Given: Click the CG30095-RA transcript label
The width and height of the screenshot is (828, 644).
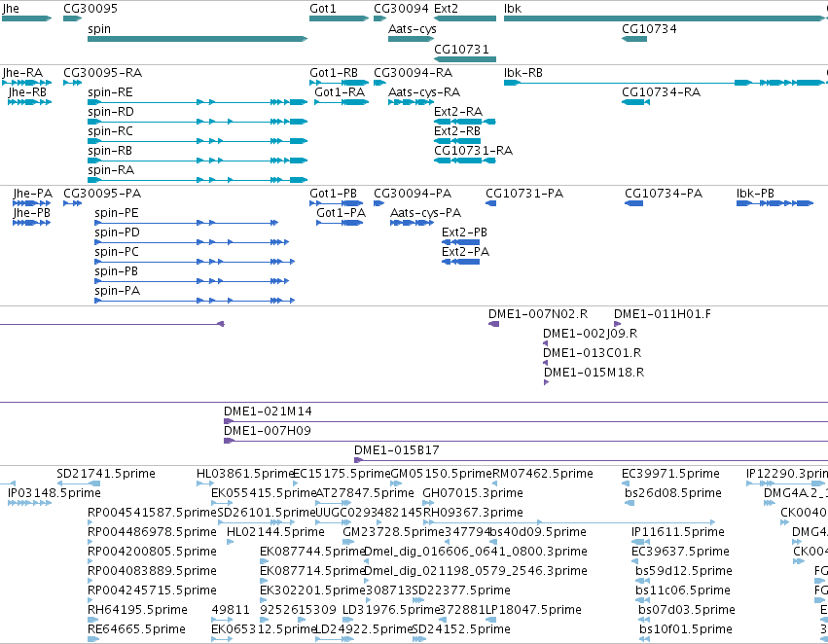Looking at the screenshot, I should click(x=102, y=73).
